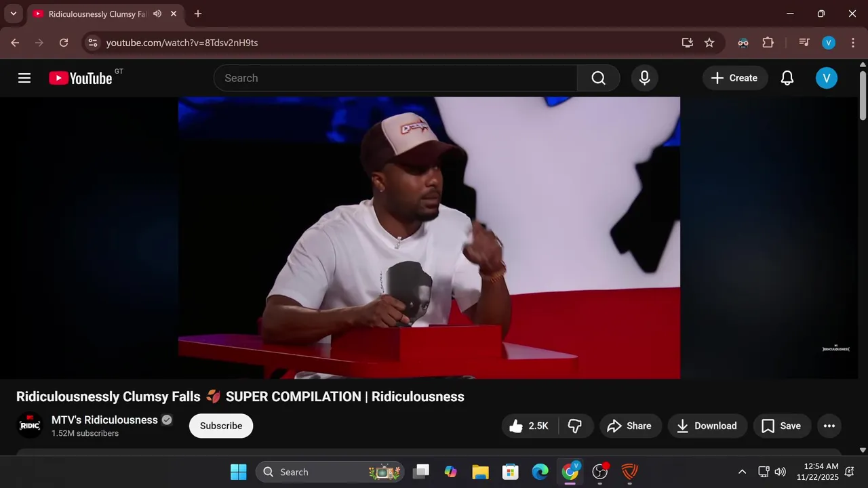Open Chrome profile V avatar
Screen dimensions: 868x488
829,43
